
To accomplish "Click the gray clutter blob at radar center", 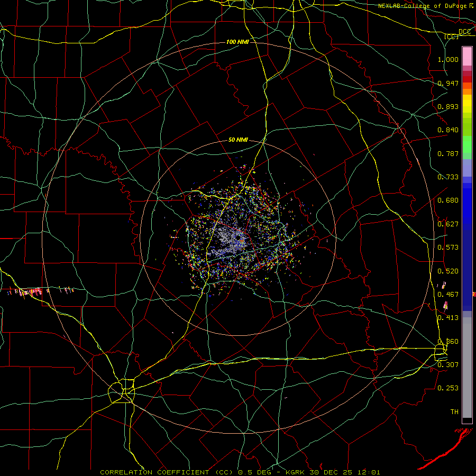I will point(226,241).
